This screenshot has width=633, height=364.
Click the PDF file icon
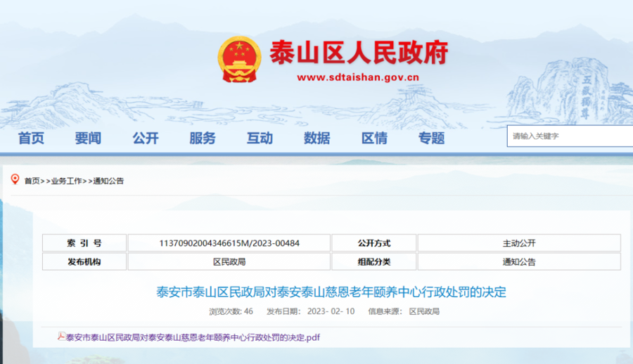(x=61, y=337)
